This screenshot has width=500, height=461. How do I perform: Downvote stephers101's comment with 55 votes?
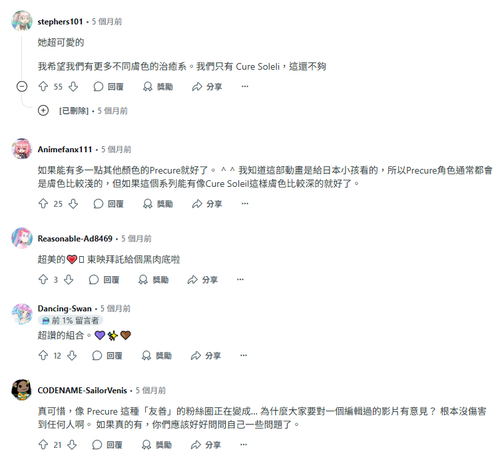click(x=73, y=87)
